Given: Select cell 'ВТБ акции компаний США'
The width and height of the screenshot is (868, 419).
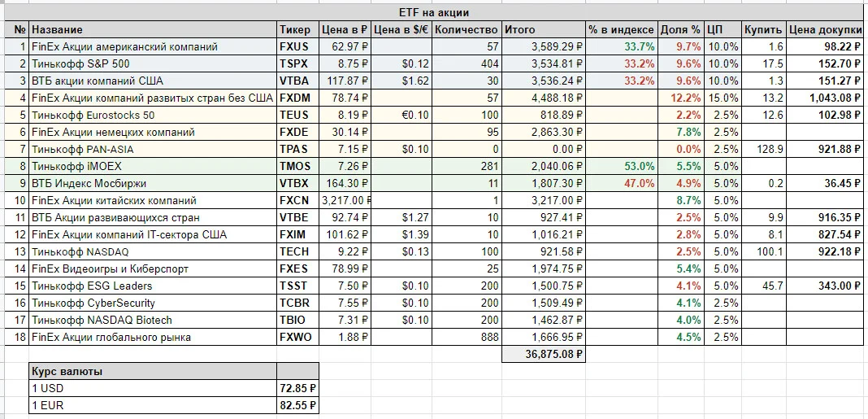Looking at the screenshot, I should coord(154,81).
